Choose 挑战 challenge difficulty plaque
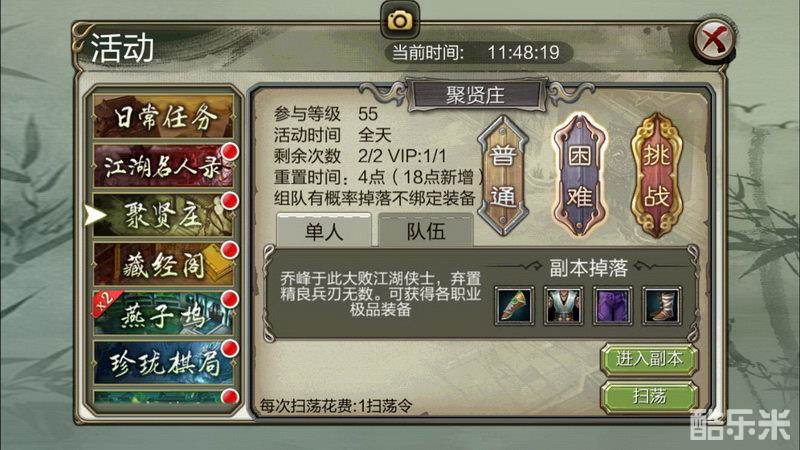Viewport: 800px width, 450px height. (657, 176)
